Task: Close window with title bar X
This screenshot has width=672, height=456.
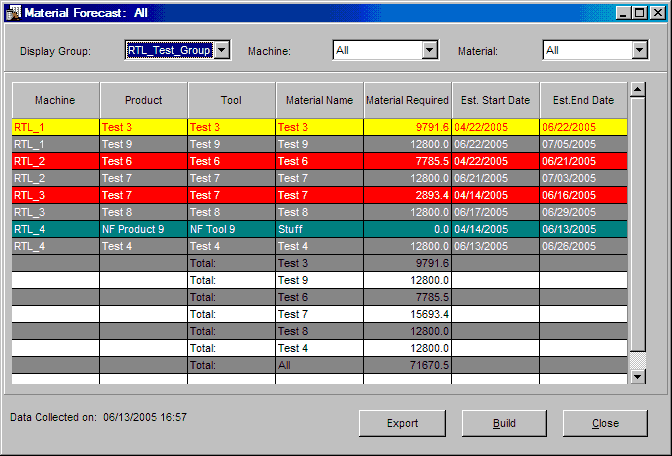Action: tap(657, 13)
